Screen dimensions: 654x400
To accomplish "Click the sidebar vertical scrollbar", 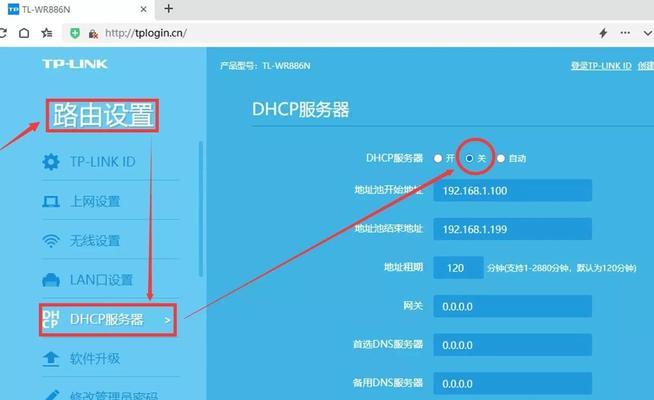I will coord(201,209).
